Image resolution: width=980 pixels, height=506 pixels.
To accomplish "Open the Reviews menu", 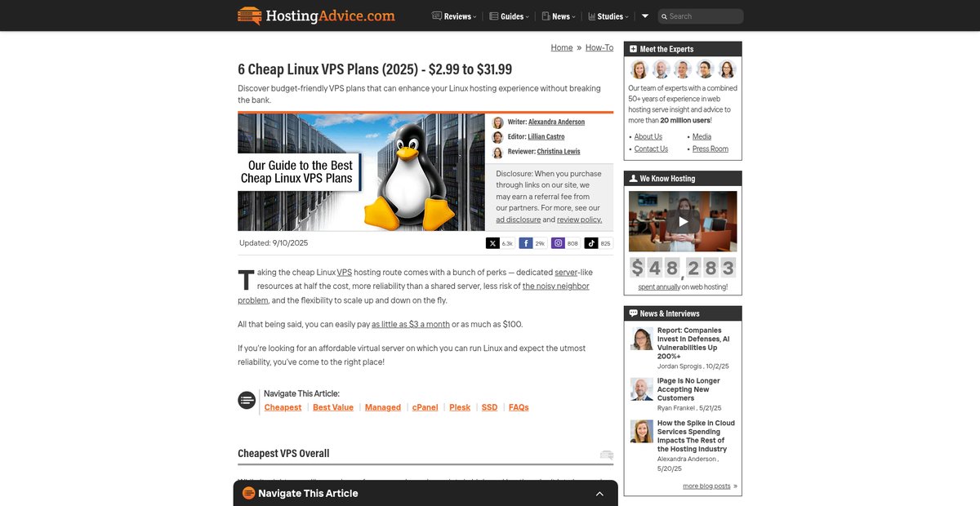I will (x=454, y=16).
